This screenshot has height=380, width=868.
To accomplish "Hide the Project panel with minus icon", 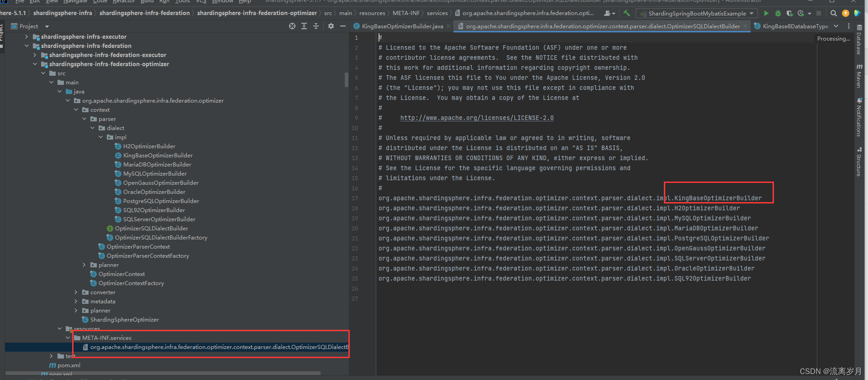I will (343, 26).
